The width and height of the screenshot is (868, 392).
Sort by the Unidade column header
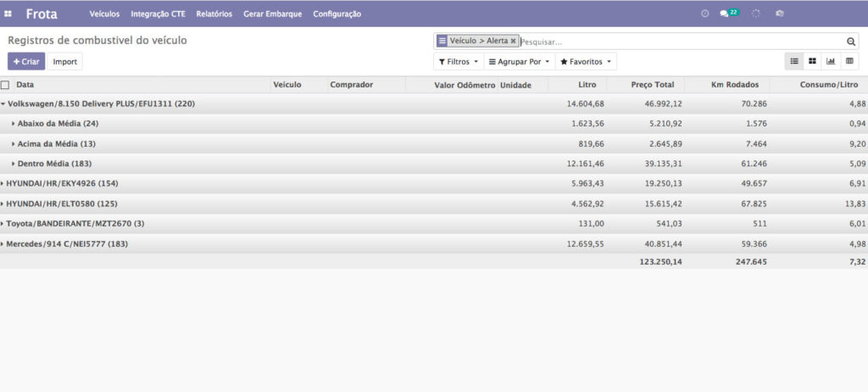(x=516, y=85)
